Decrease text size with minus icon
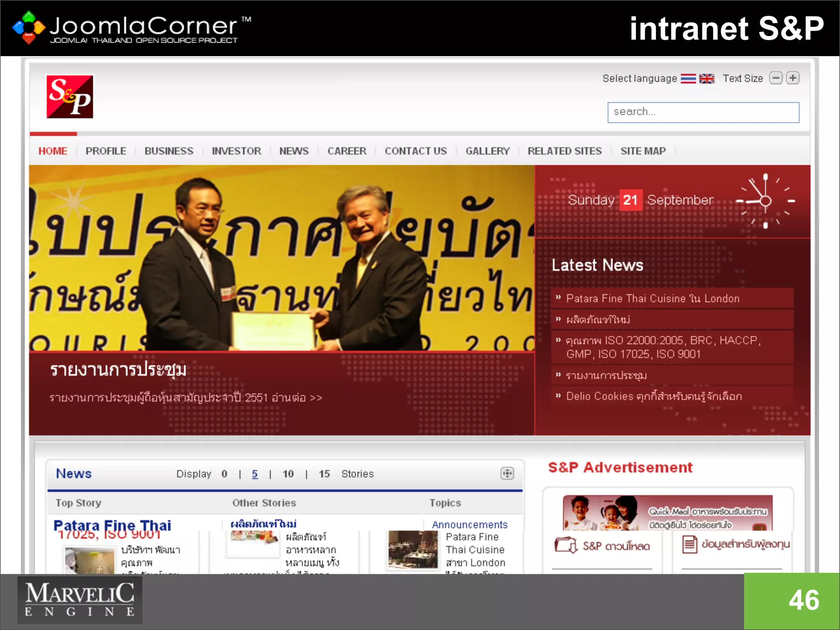 [x=776, y=78]
